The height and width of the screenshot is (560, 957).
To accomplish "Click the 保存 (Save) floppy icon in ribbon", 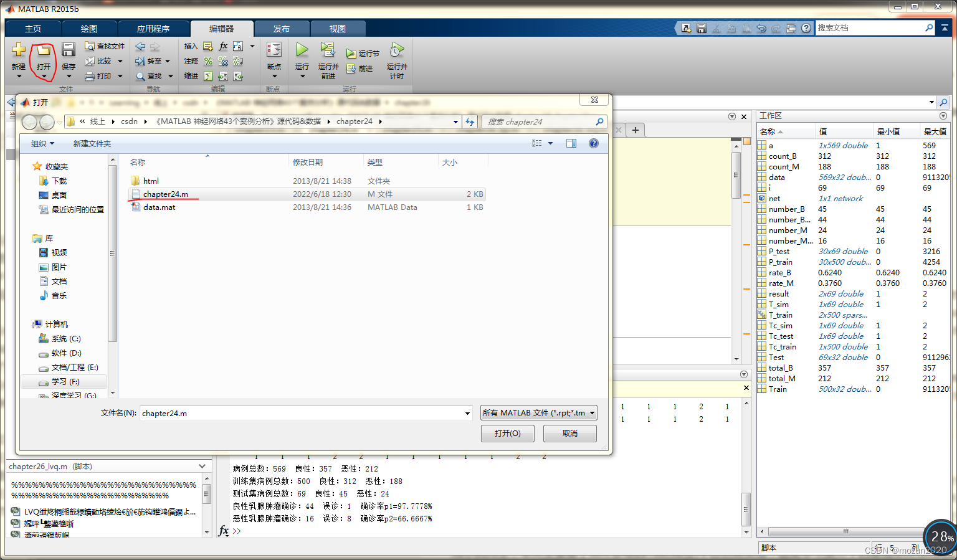I will [x=69, y=50].
